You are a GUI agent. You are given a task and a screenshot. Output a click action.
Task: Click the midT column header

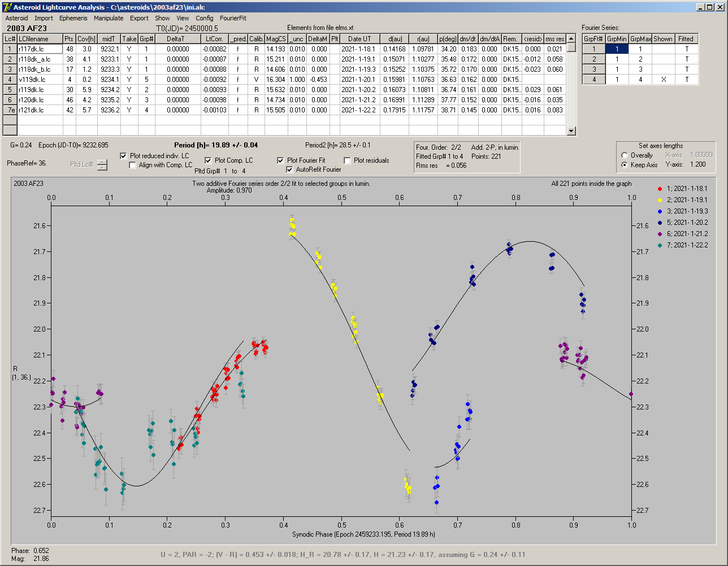coord(109,39)
